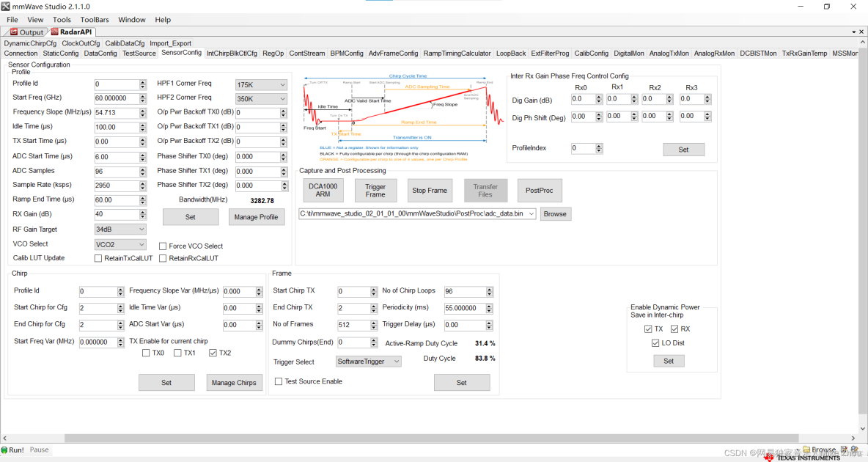
Task: Open the document tab list arrow
Action: pyautogui.click(x=853, y=32)
